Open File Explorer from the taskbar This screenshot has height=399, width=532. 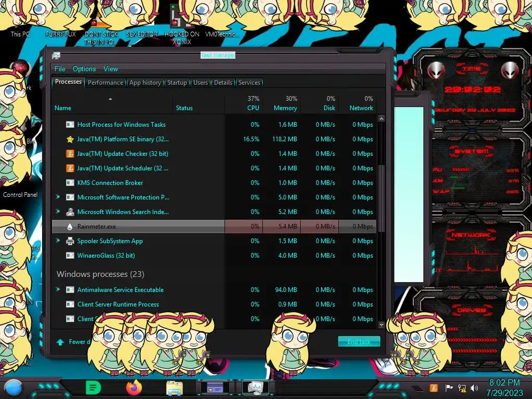(175, 388)
